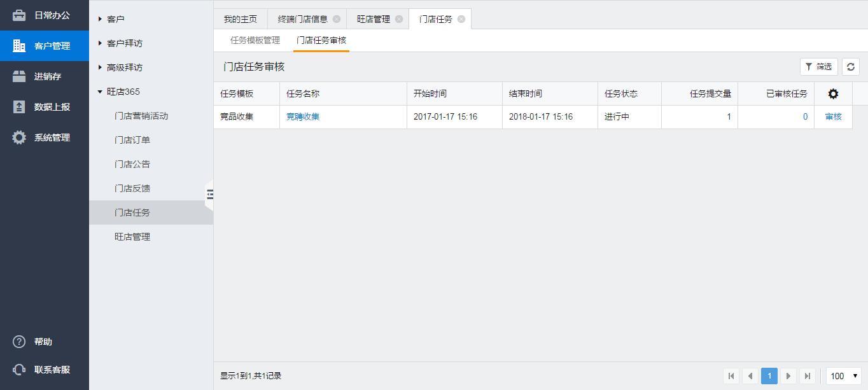868x390 pixels.
Task: Collapse the 旺店365 tree node
Action: [x=101, y=92]
